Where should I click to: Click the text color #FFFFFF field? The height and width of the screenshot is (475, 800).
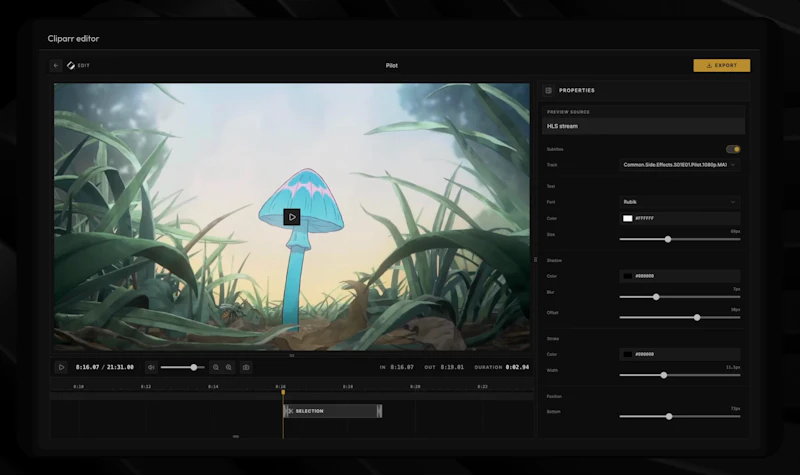click(x=680, y=218)
